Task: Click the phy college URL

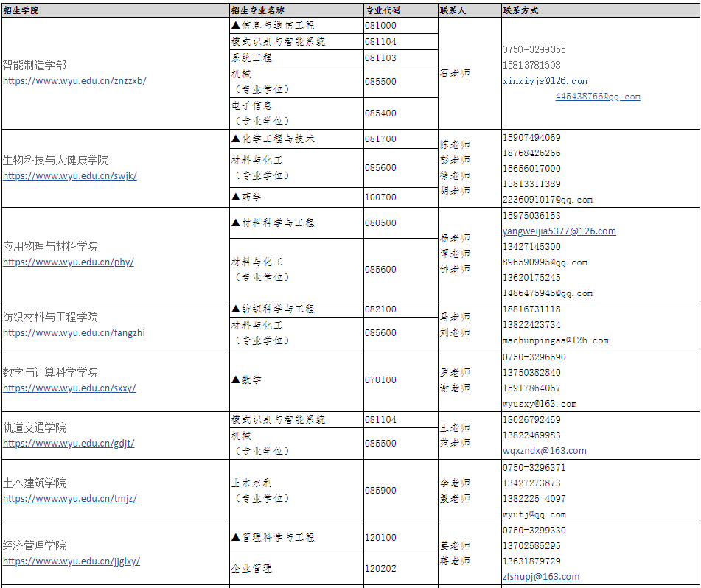Action: coord(69,262)
